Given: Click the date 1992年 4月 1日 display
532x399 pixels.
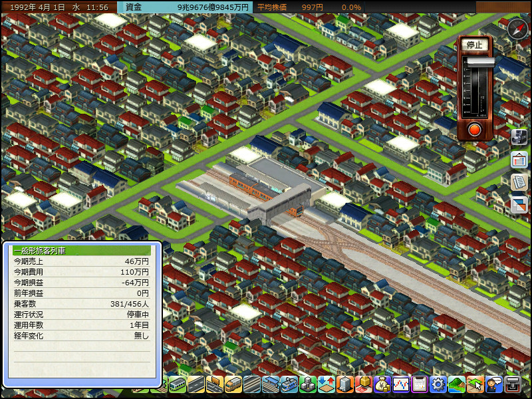Looking at the screenshot, I should click(37, 7).
